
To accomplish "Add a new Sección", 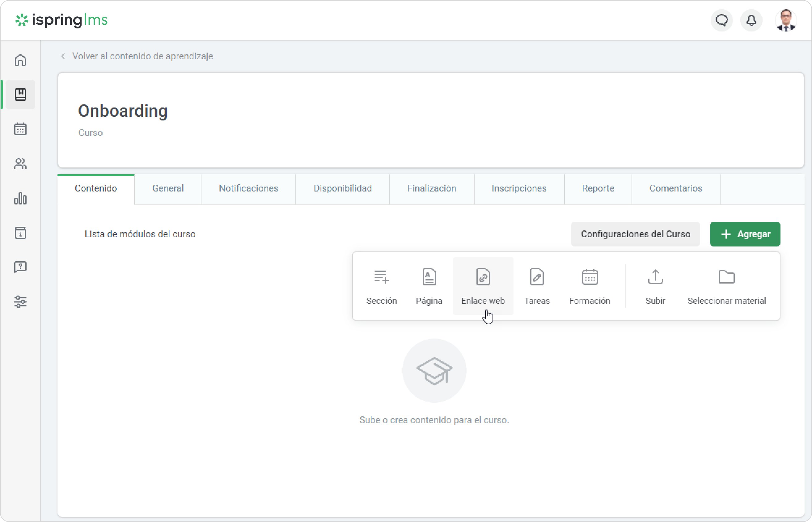I will tap(381, 286).
